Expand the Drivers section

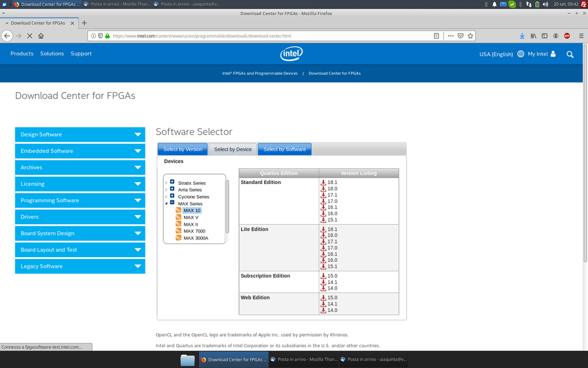(x=80, y=216)
